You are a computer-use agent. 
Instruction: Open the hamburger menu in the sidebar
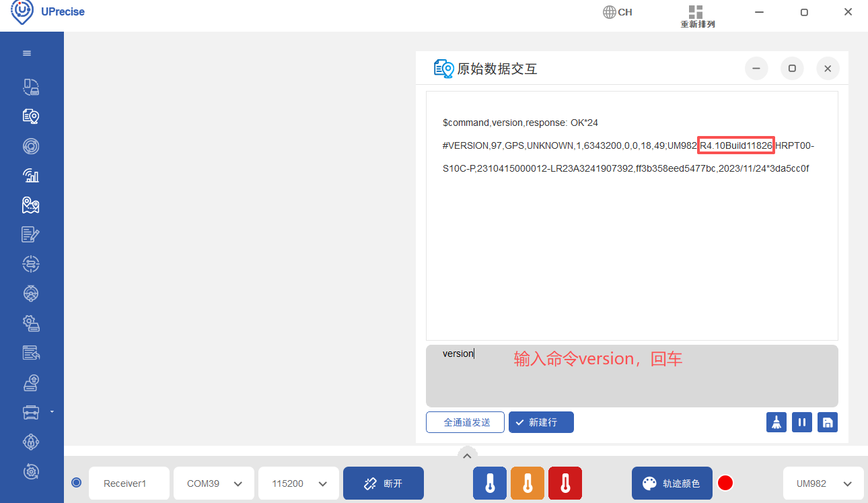[x=27, y=53]
